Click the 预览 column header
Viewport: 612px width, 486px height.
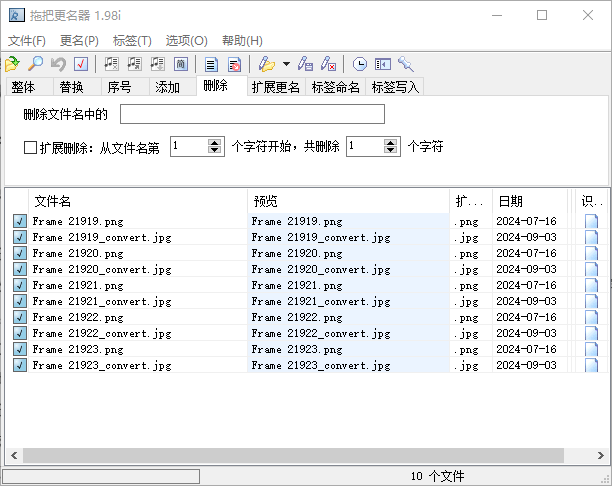click(349, 201)
